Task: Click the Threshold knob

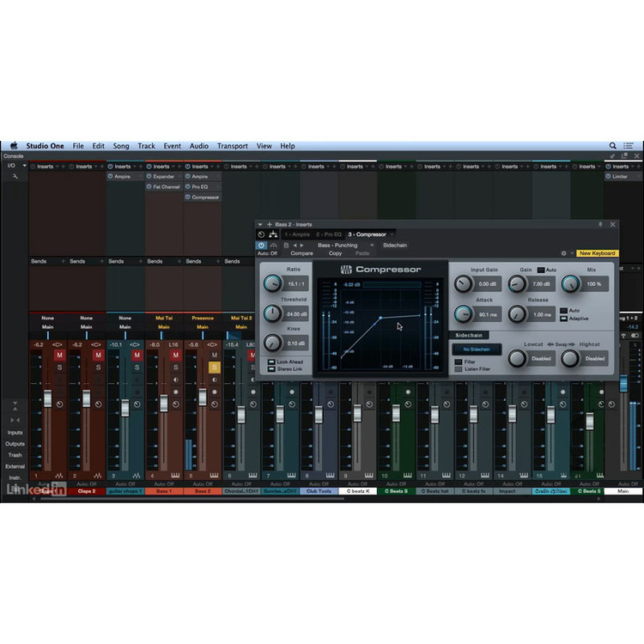Action: click(x=272, y=313)
